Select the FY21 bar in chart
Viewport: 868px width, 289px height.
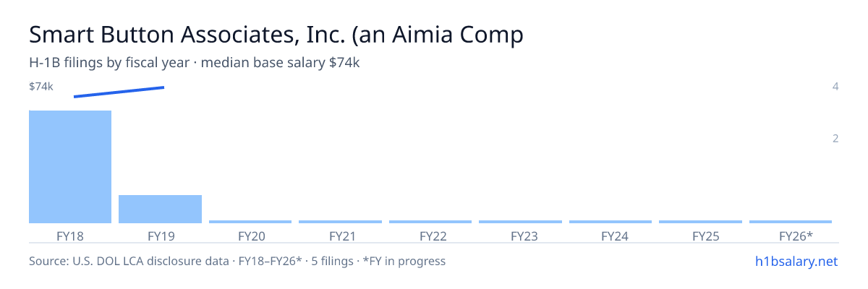pyautogui.click(x=340, y=222)
